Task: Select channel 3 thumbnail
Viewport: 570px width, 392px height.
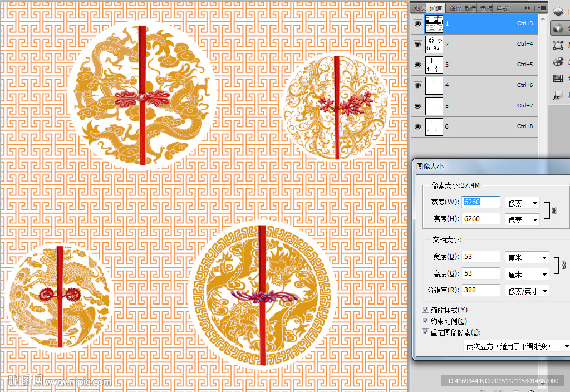Action: (434, 65)
